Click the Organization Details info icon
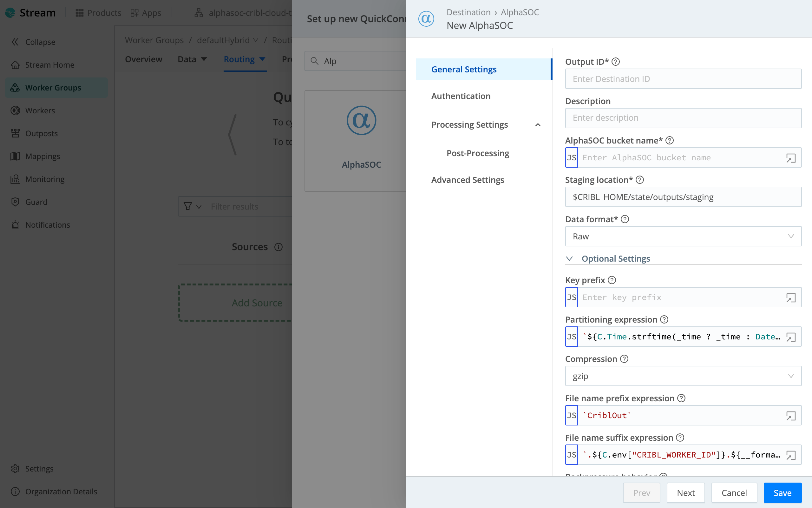812x508 pixels. pyautogui.click(x=15, y=491)
